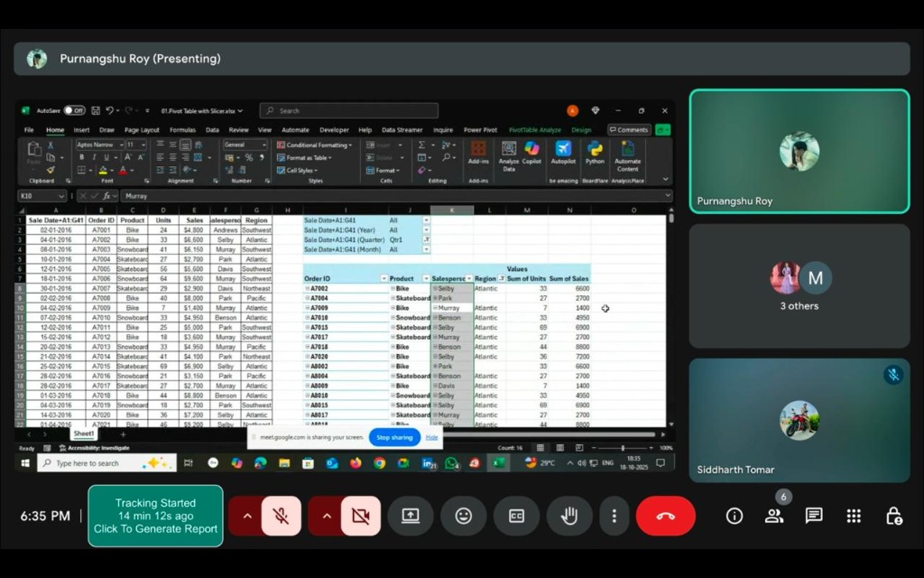Open the Formulas ribbon tab
Viewport: 924px width, 578px height.
tap(182, 130)
